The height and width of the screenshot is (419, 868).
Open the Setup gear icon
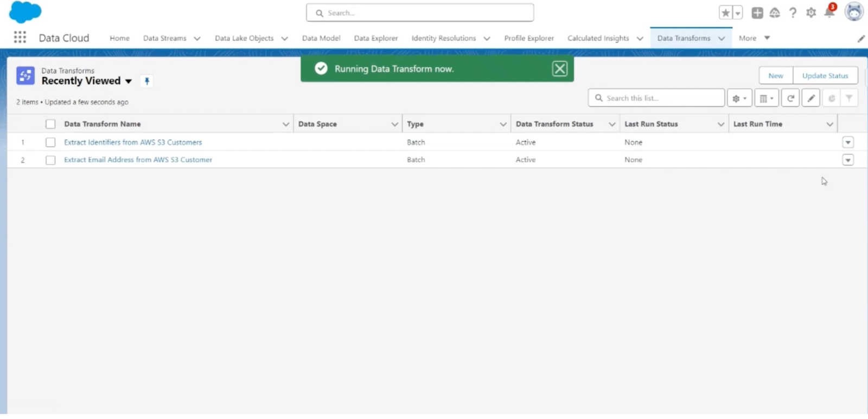(x=811, y=13)
